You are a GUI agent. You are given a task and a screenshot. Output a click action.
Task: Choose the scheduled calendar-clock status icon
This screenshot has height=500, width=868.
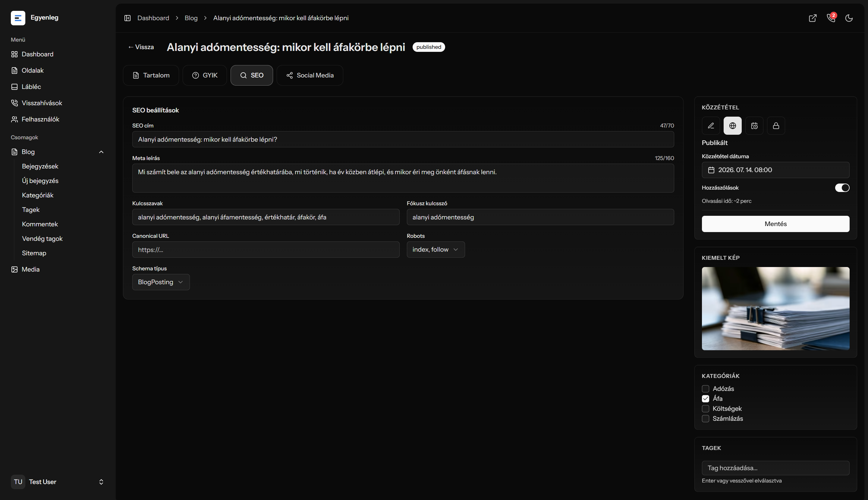[x=754, y=126]
